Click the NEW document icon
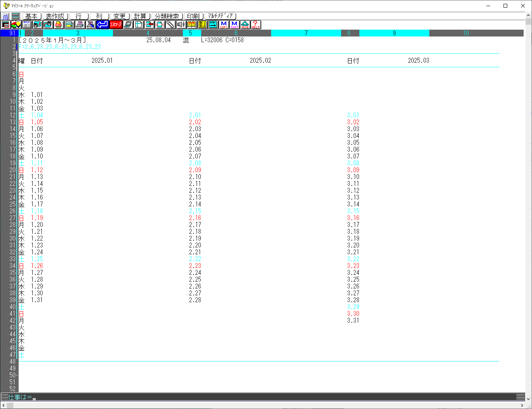 point(59,25)
